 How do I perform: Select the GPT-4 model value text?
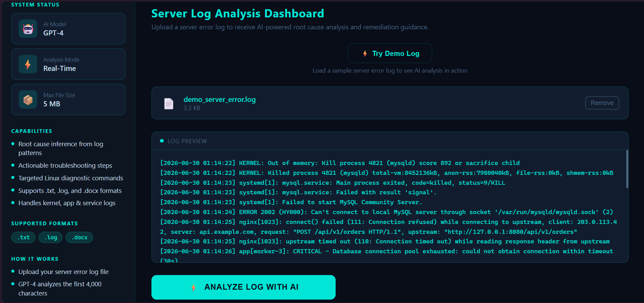(x=53, y=33)
